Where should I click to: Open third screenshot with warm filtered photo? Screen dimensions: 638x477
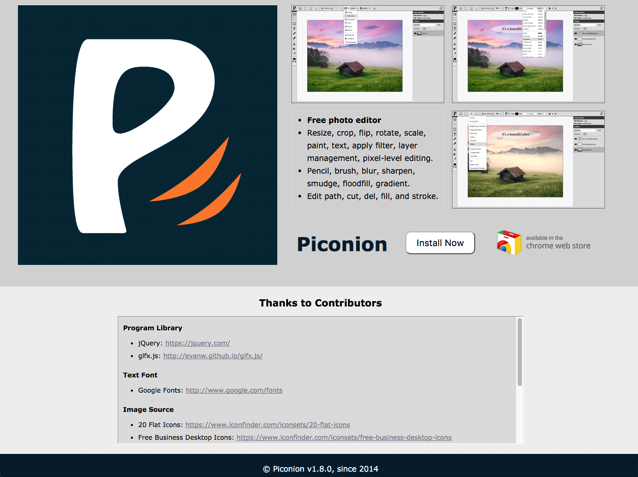tap(528, 160)
